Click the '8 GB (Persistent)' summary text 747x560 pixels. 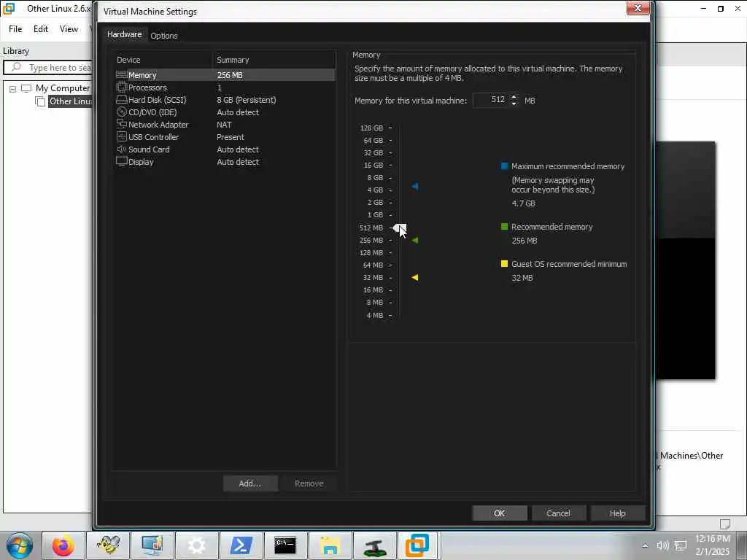pyautogui.click(x=247, y=99)
